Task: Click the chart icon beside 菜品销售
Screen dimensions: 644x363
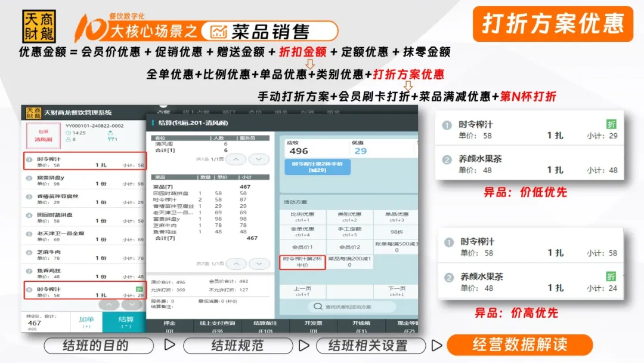Action: tap(218, 32)
